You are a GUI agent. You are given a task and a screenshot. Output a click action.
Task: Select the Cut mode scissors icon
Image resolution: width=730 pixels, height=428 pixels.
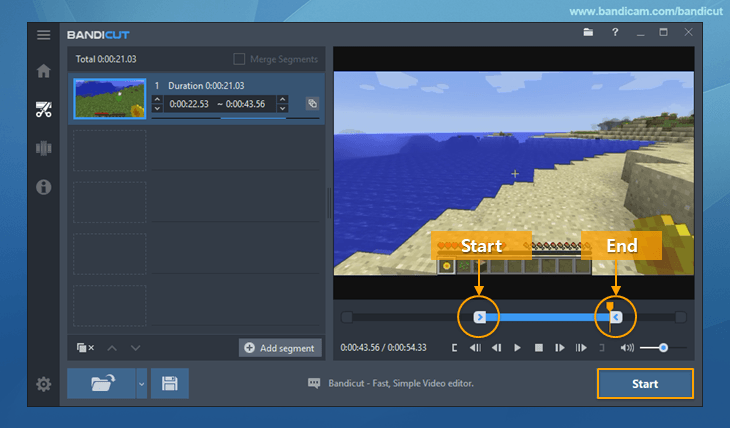click(44, 109)
